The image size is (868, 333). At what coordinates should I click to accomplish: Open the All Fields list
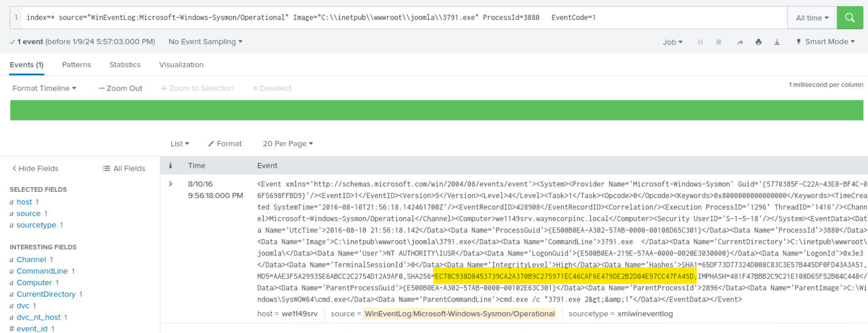point(124,168)
